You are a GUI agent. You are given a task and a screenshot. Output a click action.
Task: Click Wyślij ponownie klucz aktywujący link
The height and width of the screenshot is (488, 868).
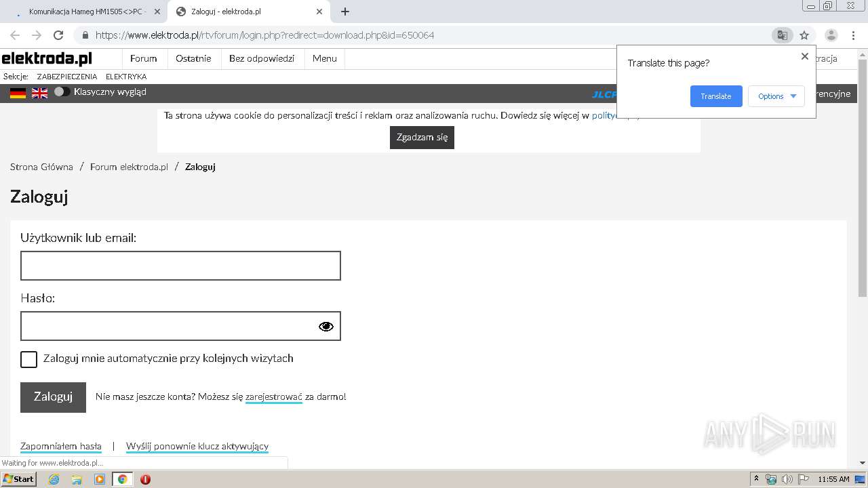pos(197,447)
